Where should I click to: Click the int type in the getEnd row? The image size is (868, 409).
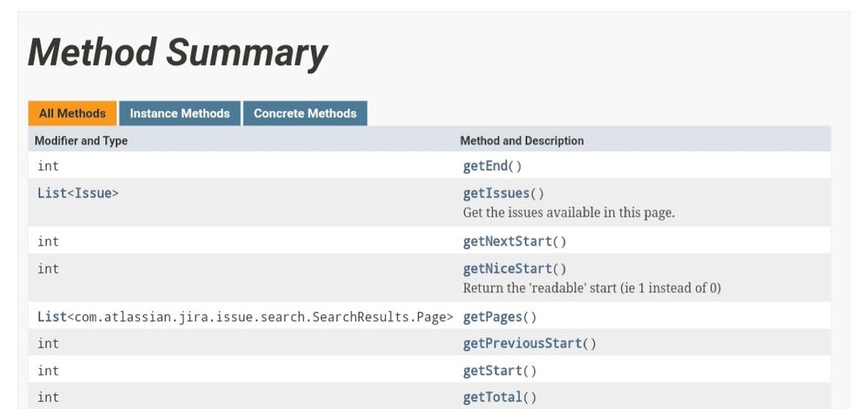[x=48, y=166]
